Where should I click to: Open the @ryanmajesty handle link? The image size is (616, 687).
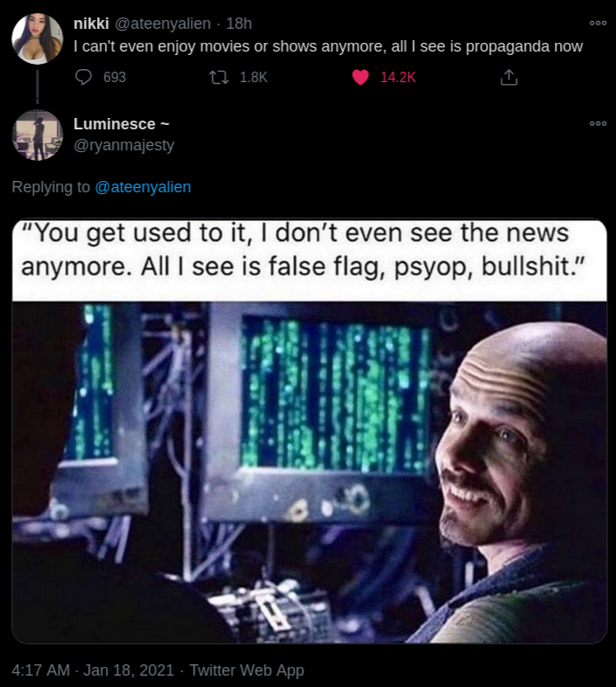click(124, 145)
